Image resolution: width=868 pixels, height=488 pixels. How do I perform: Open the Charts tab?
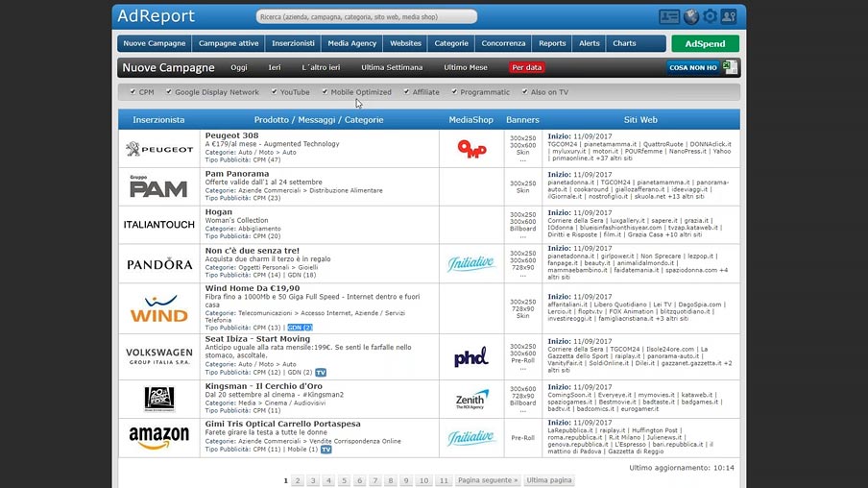tap(624, 43)
